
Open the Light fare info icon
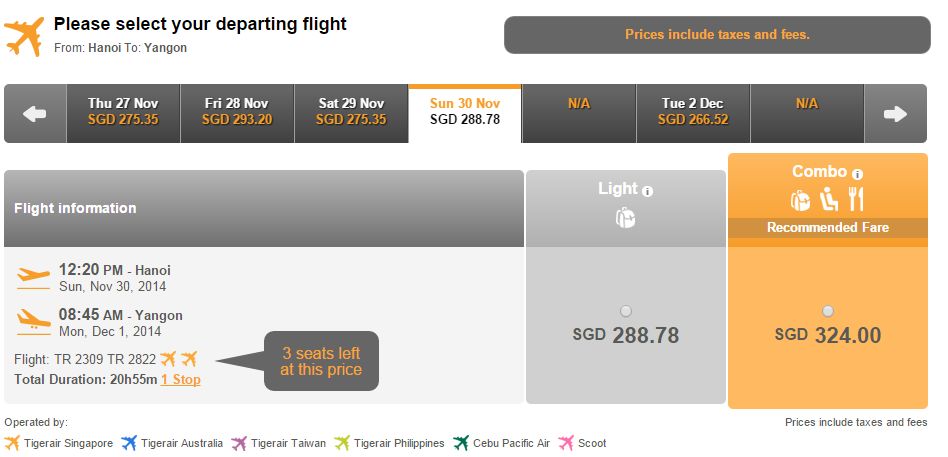tap(648, 192)
